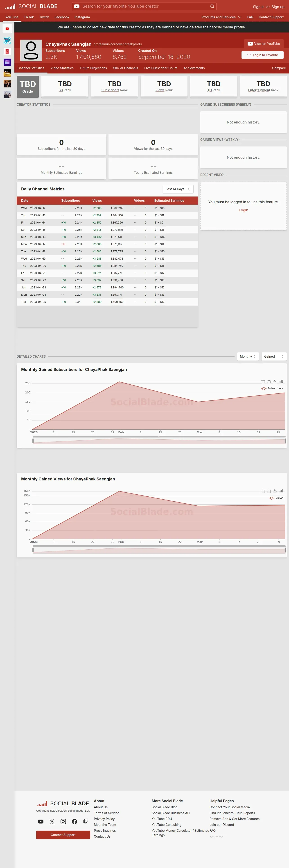Sort by the Subscribers column header
This screenshot has height=868, width=289.
coord(71,201)
